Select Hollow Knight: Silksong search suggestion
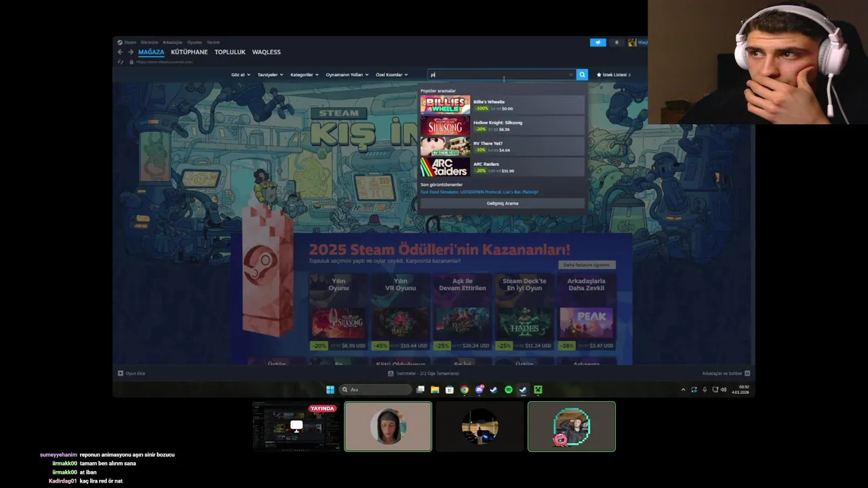Image resolution: width=868 pixels, height=488 pixels. tap(502, 125)
